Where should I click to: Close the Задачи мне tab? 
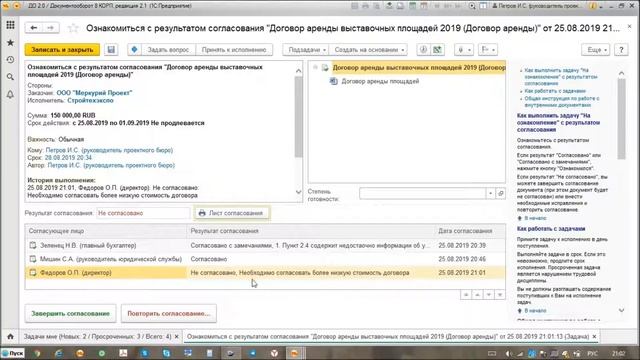point(176,337)
